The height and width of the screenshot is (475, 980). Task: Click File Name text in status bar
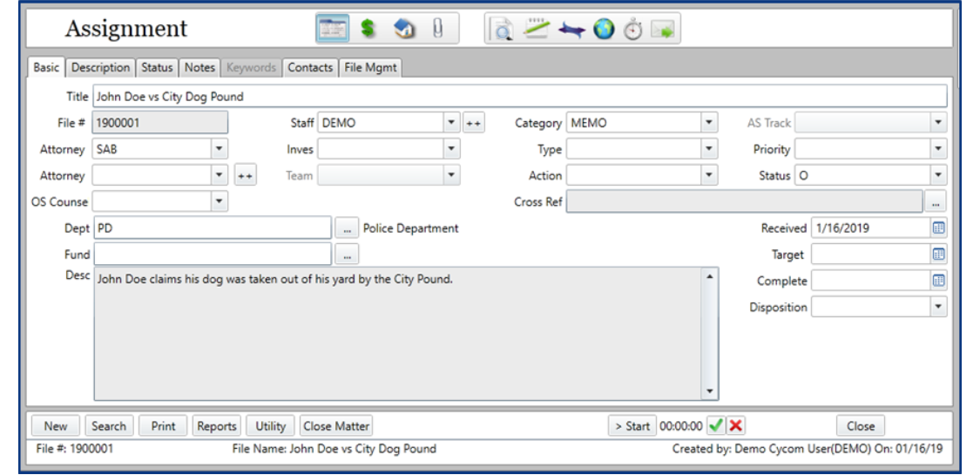(x=335, y=449)
